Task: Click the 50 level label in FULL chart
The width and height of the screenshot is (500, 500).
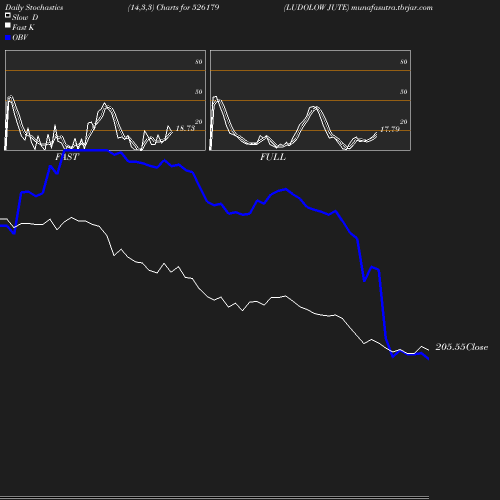Action: (x=404, y=92)
